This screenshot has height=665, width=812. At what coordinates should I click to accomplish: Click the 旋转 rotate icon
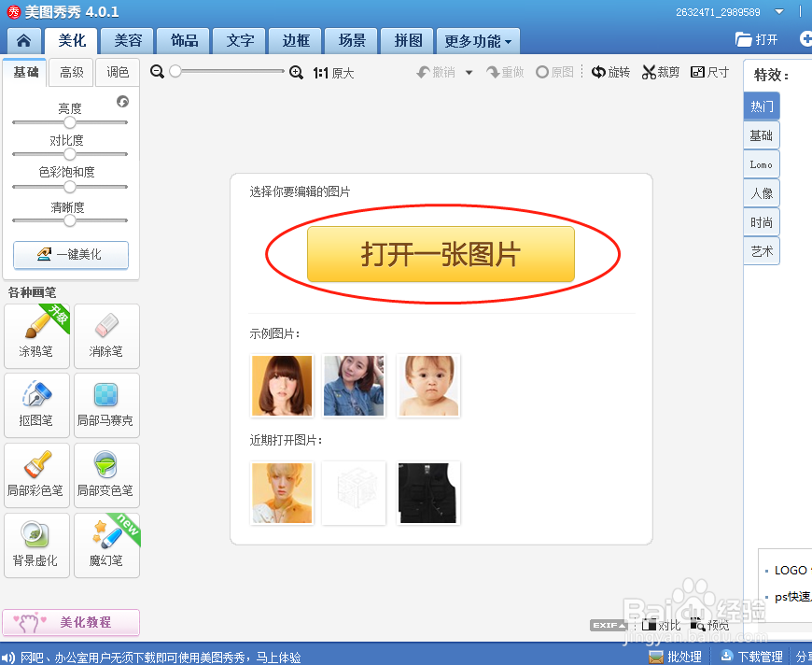pos(610,71)
